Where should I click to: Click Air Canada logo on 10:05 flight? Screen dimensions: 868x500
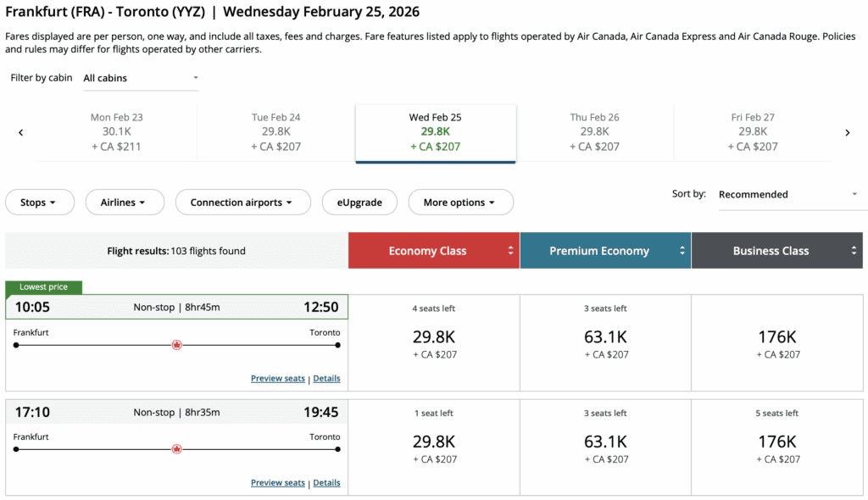(x=177, y=345)
